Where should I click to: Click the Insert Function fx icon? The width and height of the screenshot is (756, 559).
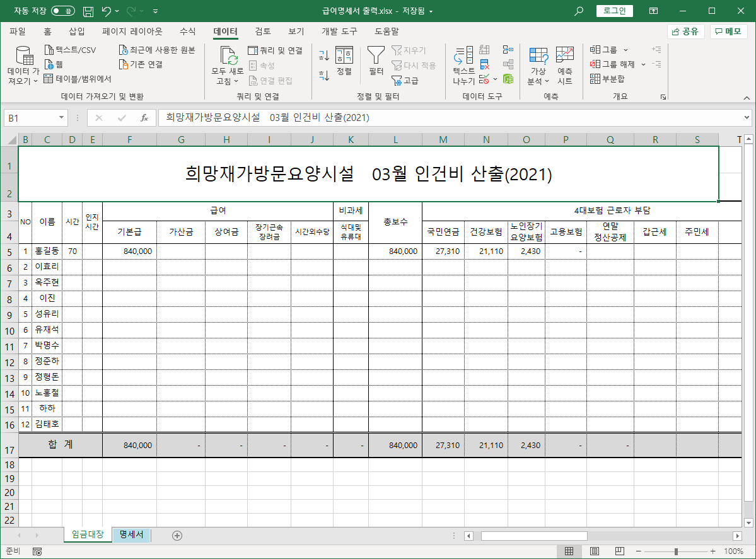tap(144, 118)
